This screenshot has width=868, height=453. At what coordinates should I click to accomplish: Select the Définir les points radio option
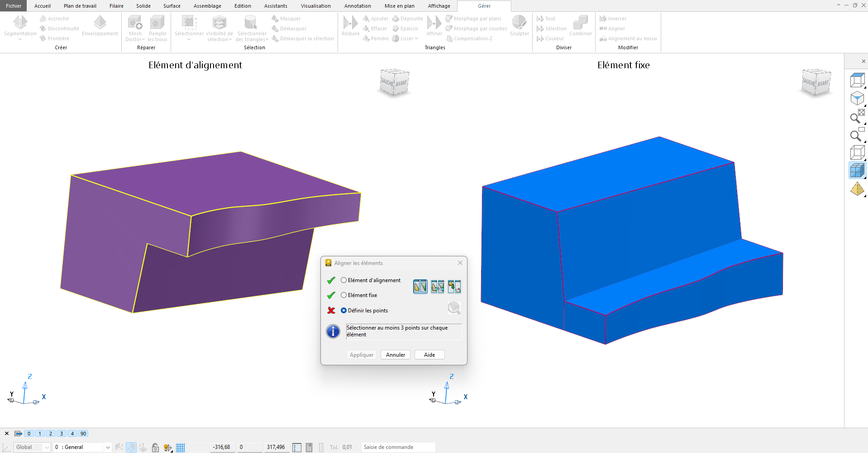click(343, 311)
